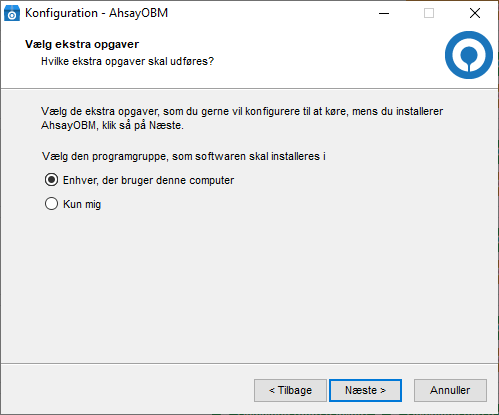Click the empty grey area below 'Kun mig'
499x415 pixels.
249,283
